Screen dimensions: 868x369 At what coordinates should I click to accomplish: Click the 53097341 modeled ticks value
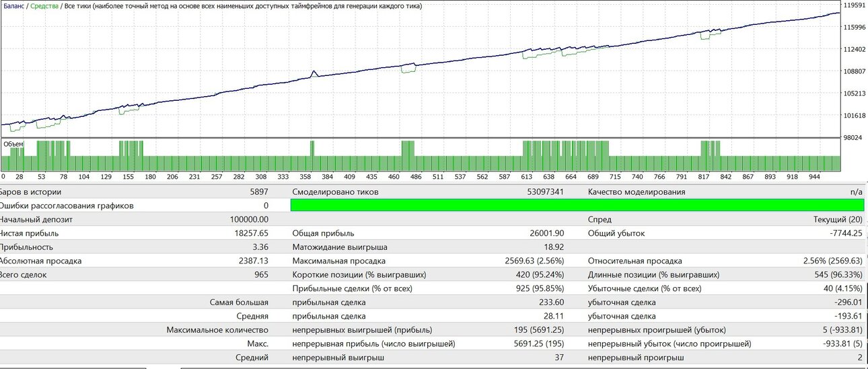tap(544, 192)
